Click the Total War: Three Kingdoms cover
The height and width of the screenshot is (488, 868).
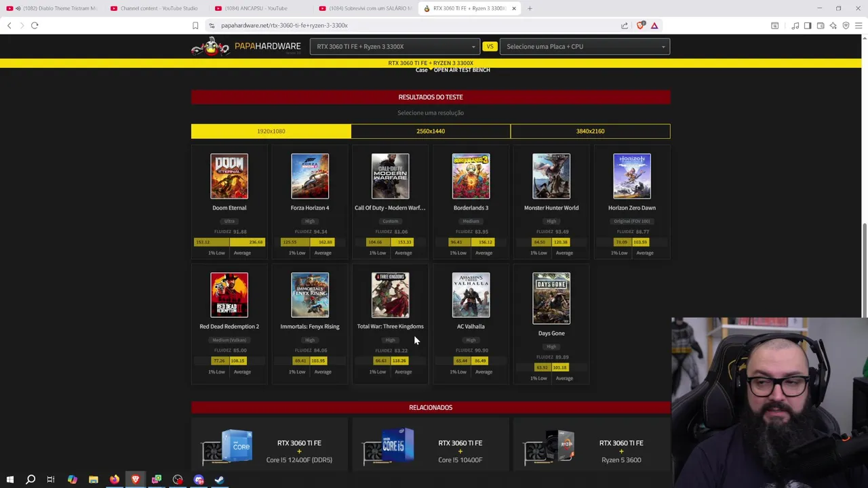click(x=390, y=295)
